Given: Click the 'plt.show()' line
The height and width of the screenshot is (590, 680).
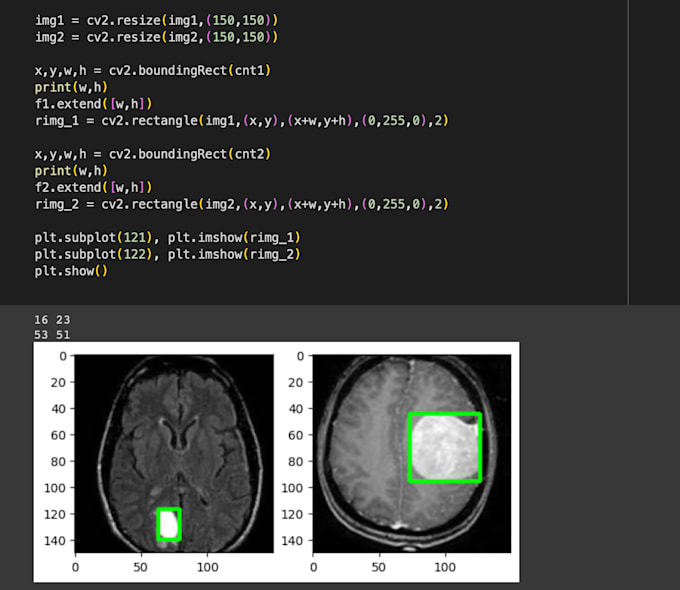Looking at the screenshot, I should point(71,271).
